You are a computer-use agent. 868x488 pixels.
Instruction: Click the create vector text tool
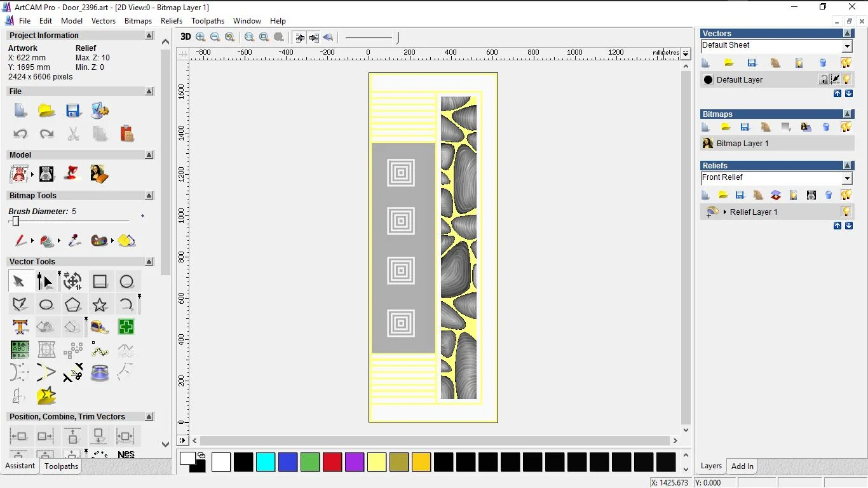20,327
